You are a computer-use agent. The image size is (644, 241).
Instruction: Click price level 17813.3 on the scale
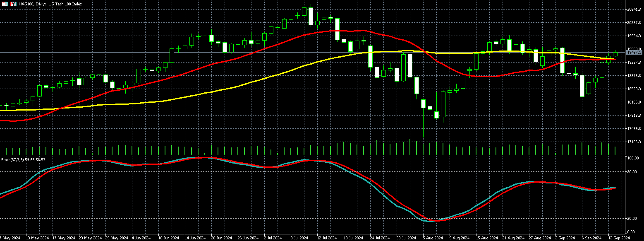click(x=634, y=115)
